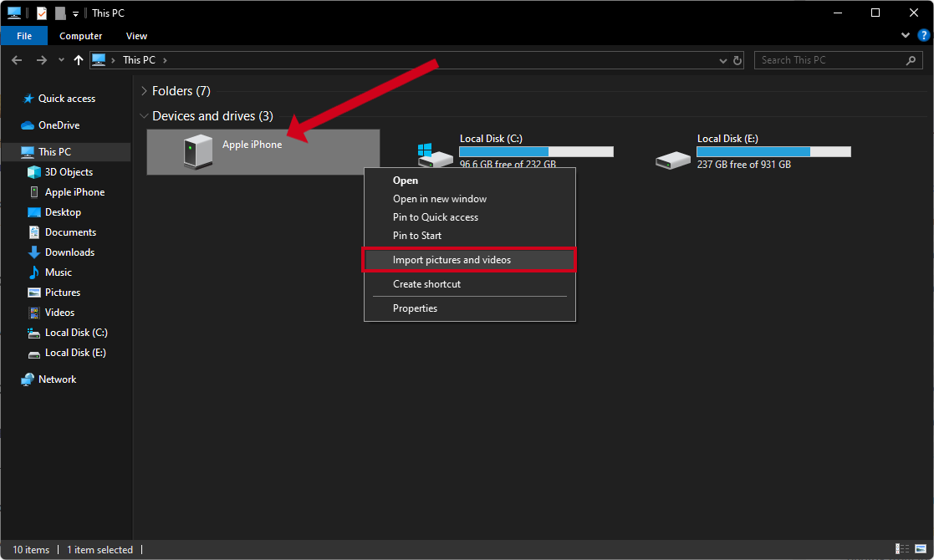Choose Open in new window

(x=469, y=199)
